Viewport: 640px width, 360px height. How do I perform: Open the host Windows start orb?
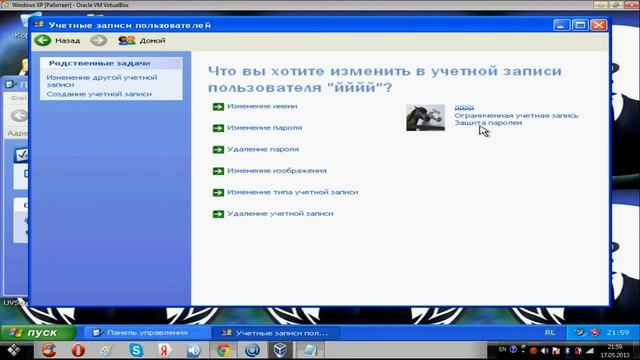[x=13, y=350]
